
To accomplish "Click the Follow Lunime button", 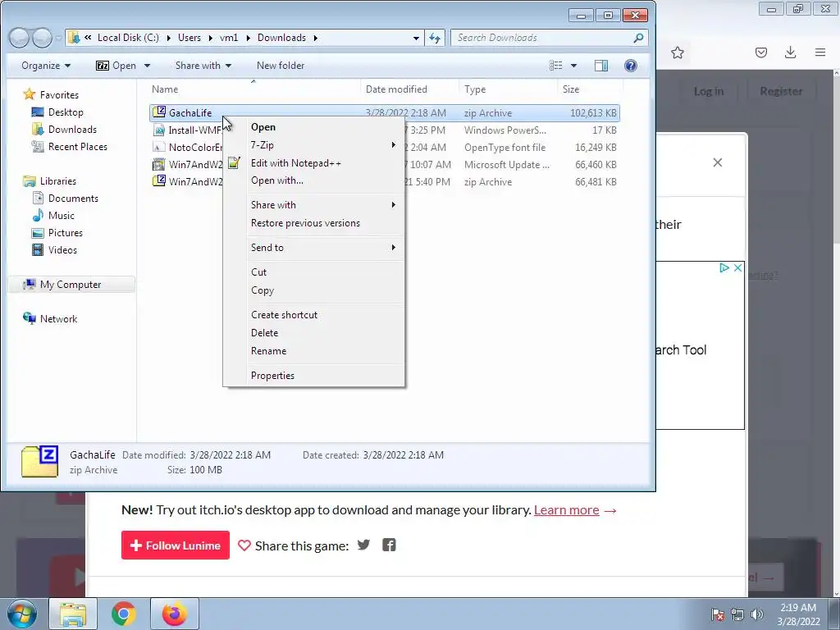I will pyautogui.click(x=176, y=545).
